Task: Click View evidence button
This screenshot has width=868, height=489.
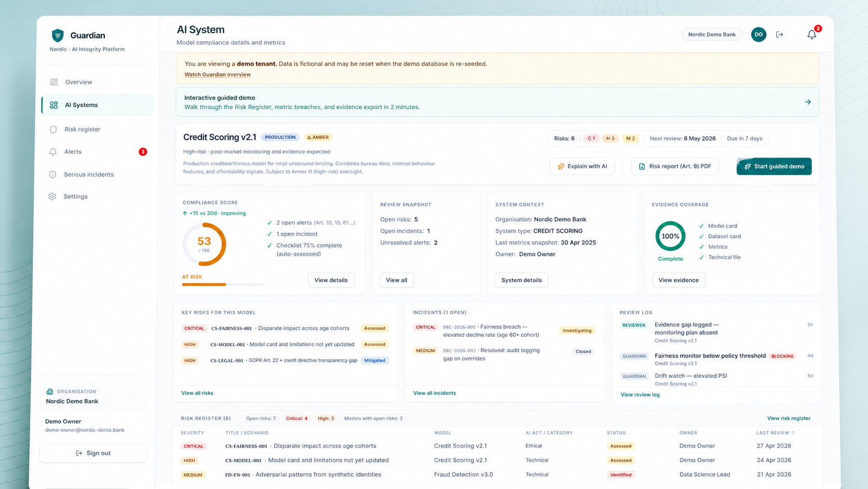Action: tap(679, 280)
